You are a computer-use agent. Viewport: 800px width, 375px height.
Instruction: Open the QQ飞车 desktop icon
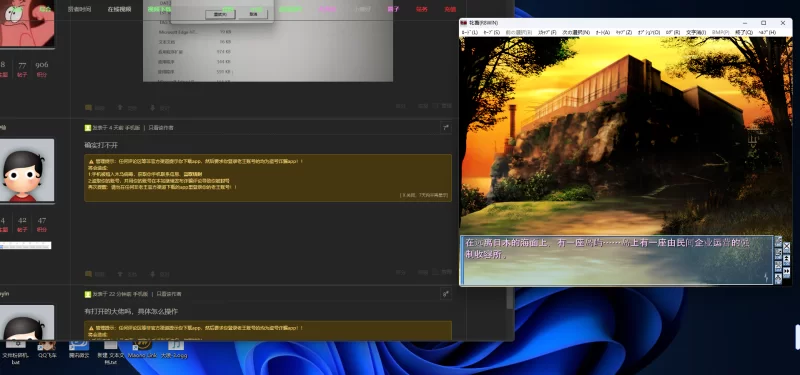(47, 349)
